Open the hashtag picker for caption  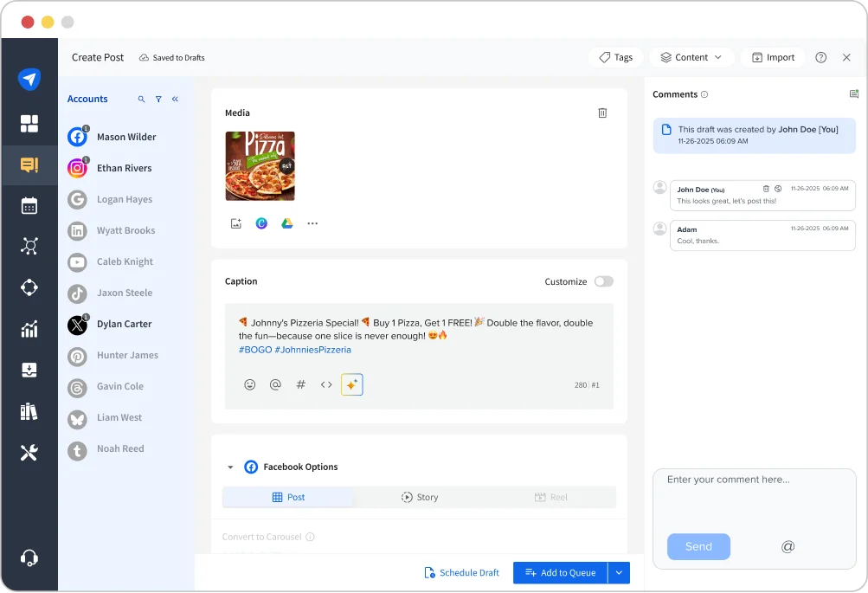(x=300, y=385)
